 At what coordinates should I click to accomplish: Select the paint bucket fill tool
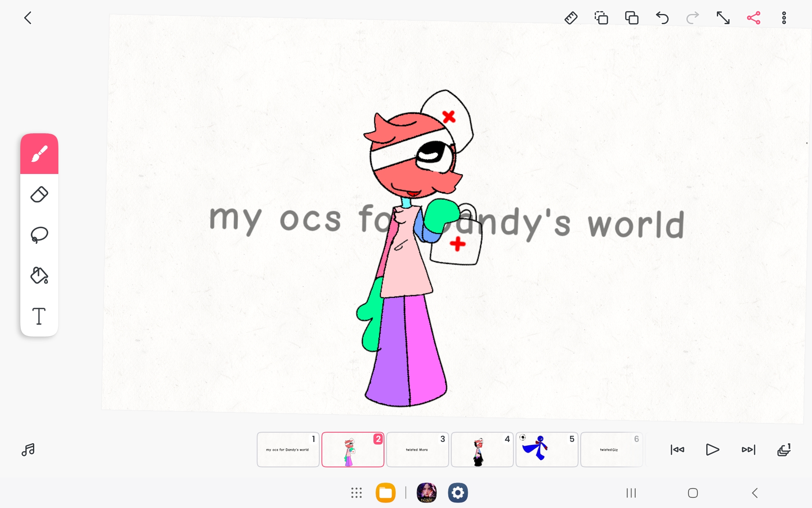pyautogui.click(x=39, y=275)
